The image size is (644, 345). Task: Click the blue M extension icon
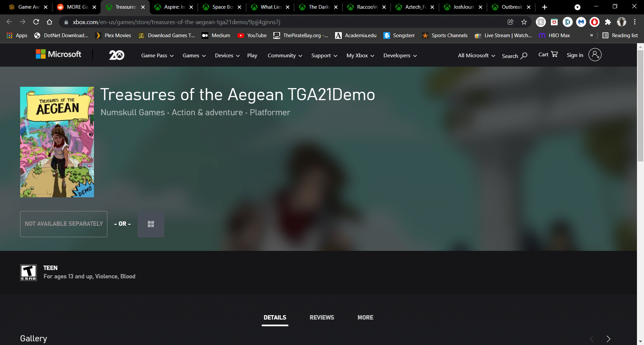click(581, 22)
